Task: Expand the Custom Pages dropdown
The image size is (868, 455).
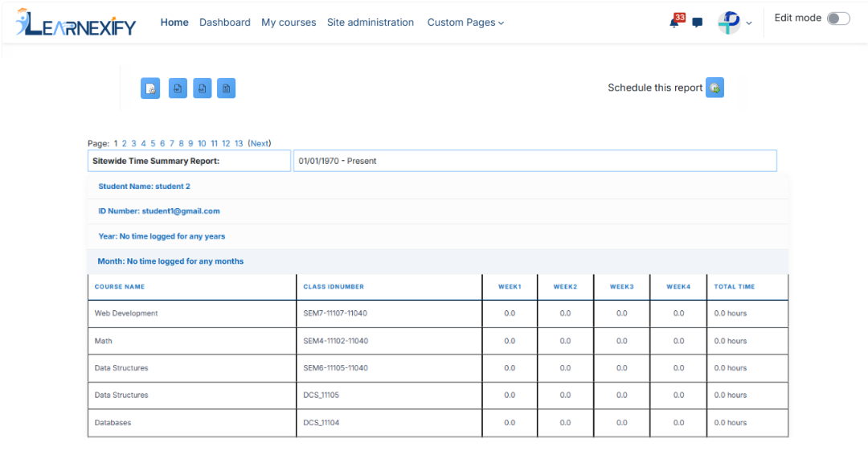Action: [465, 23]
